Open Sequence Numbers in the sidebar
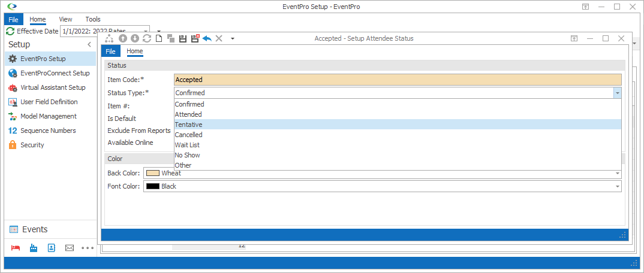The image size is (644, 273). (50, 131)
